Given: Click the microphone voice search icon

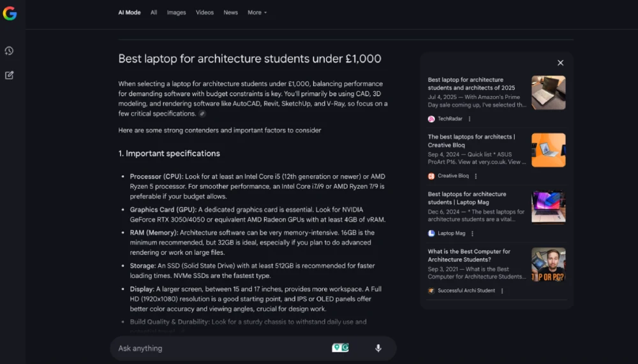Looking at the screenshot, I should 378,347.
